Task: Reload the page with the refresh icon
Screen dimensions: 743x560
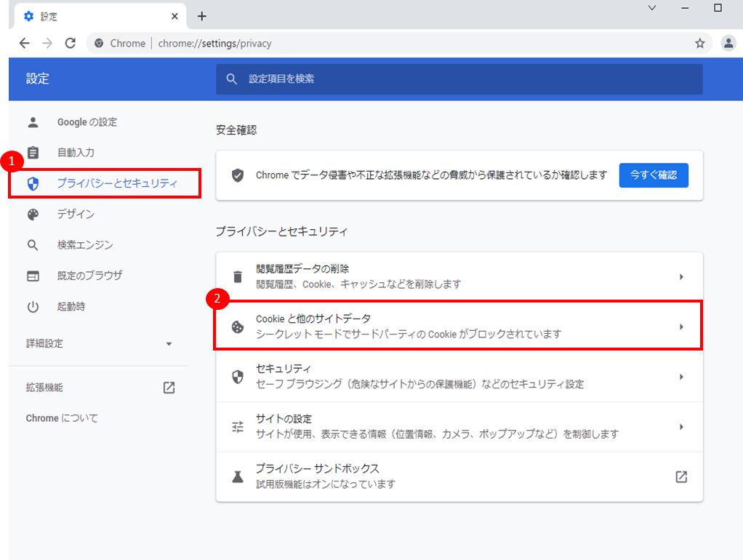Action: [x=70, y=44]
